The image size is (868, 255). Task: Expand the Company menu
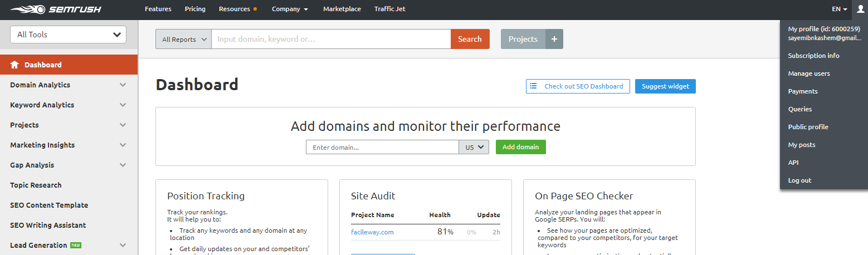click(290, 9)
